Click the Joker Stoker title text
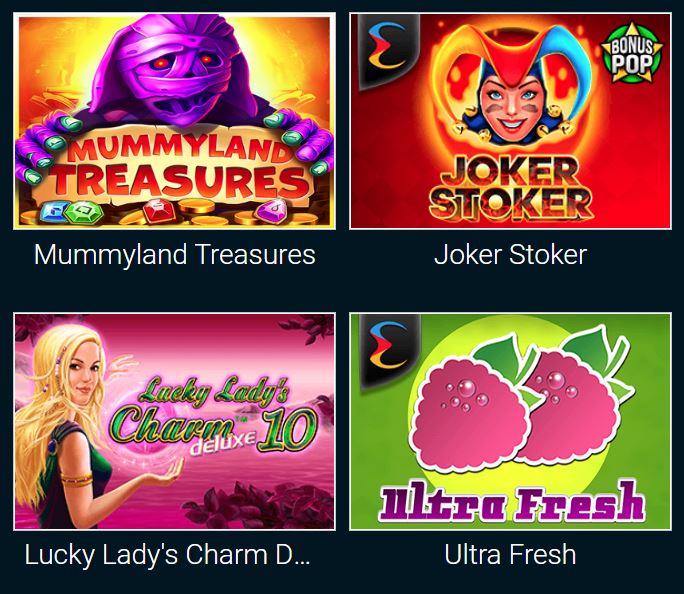Viewport: 684px width, 594px height. coord(510,254)
